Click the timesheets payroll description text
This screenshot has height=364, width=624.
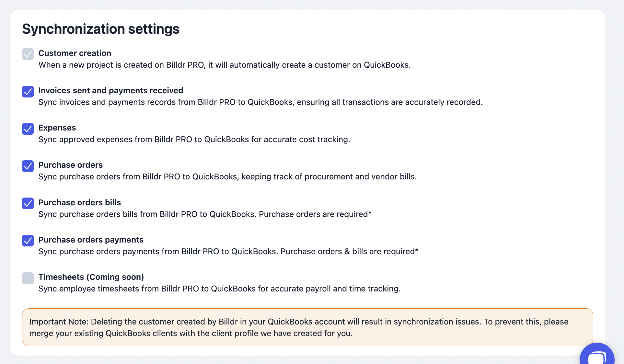(x=220, y=289)
